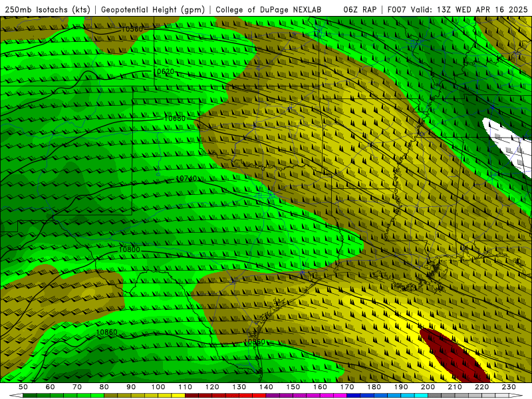Viewport: 532px width, 399px height.
Task: Select the 10620 height contour label
Action: (x=164, y=72)
